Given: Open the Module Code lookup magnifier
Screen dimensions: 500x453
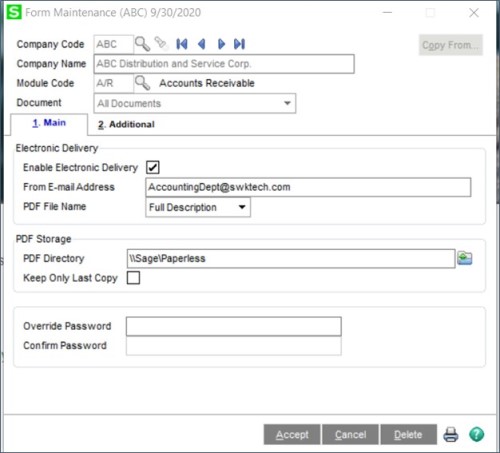Looking at the screenshot, I should tap(143, 83).
